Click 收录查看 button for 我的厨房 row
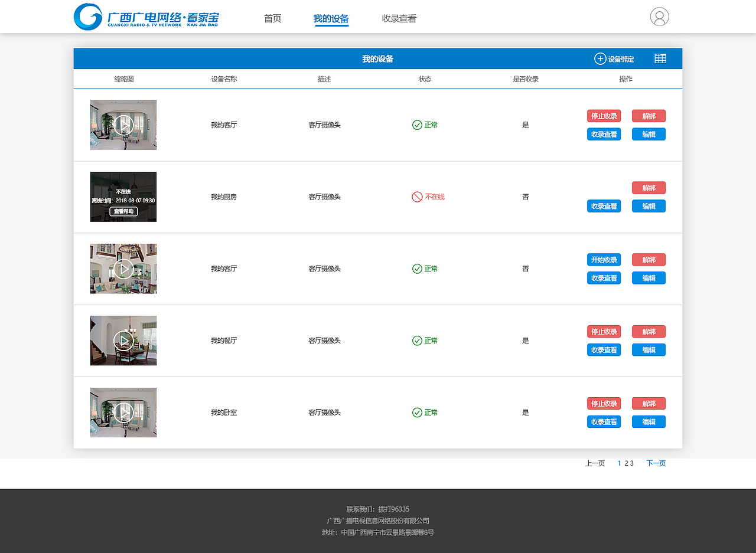The image size is (756, 553). [604, 205]
